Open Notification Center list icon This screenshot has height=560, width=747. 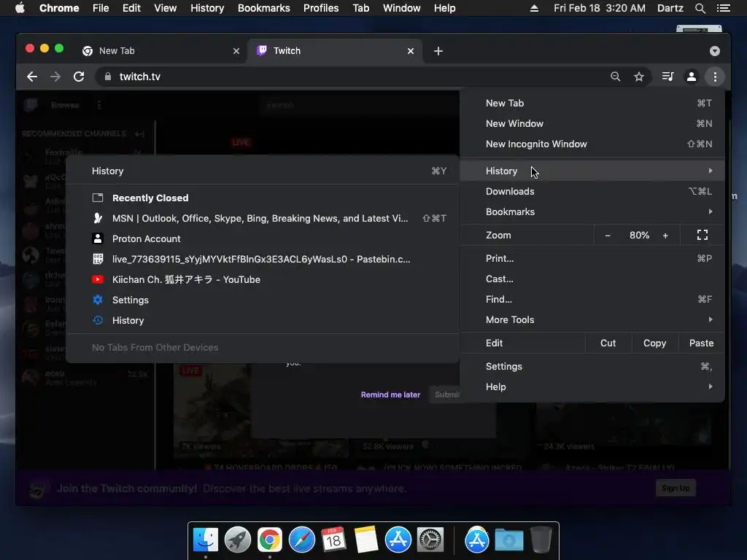(x=724, y=8)
